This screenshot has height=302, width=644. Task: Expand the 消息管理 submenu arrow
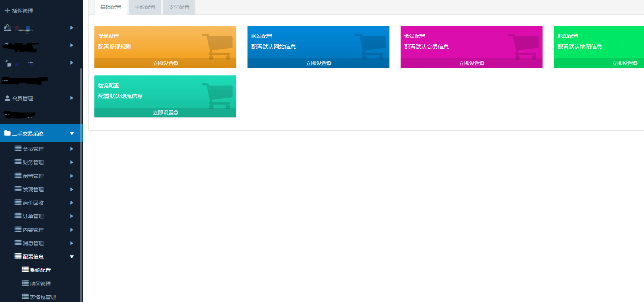72,243
